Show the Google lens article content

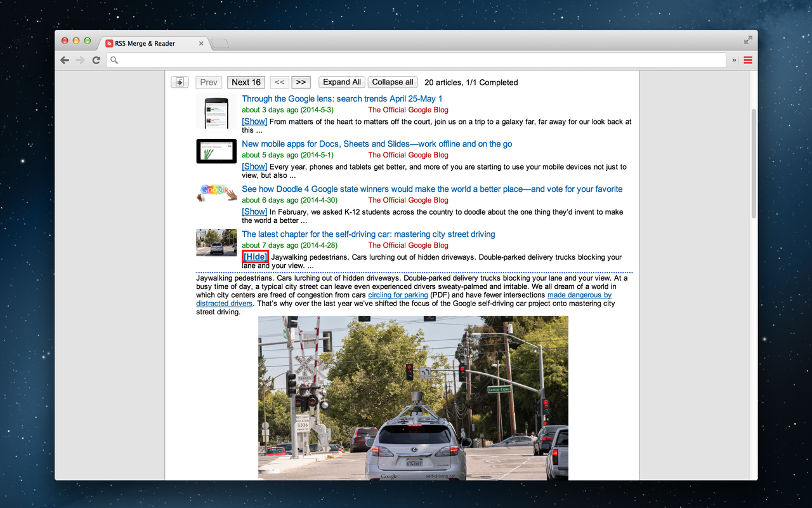point(254,121)
